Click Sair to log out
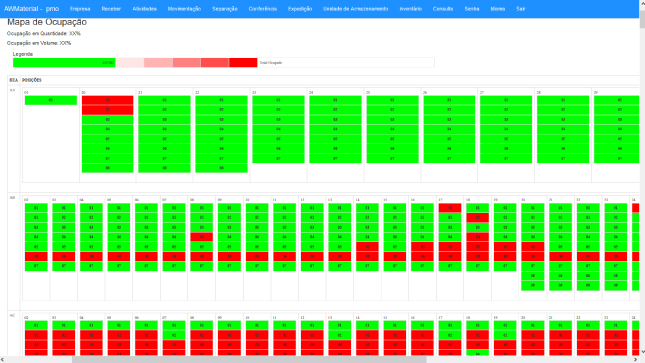The height and width of the screenshot is (363, 645). click(x=521, y=9)
